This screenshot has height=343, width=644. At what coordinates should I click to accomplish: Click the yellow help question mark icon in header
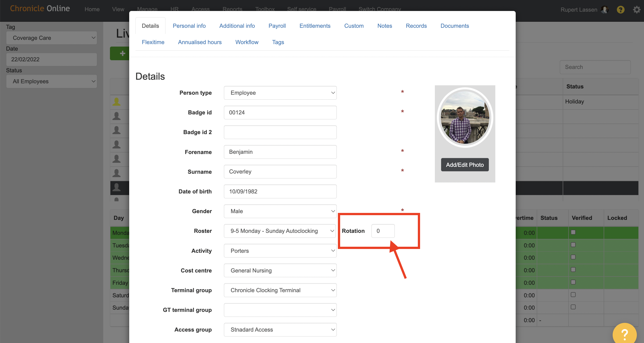(620, 10)
